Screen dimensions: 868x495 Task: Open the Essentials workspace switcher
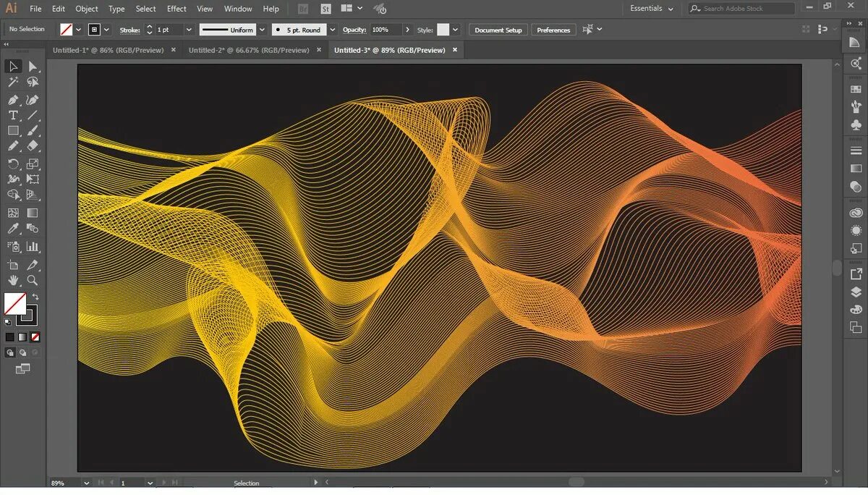[651, 9]
